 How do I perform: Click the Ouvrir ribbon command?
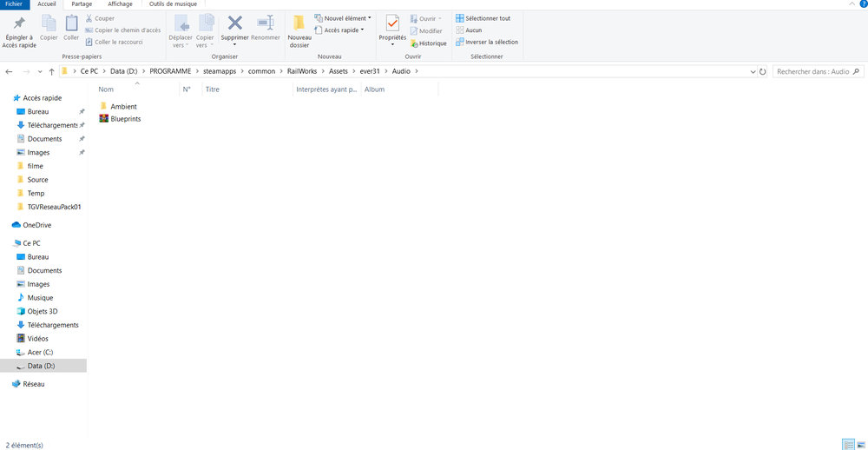click(x=425, y=19)
